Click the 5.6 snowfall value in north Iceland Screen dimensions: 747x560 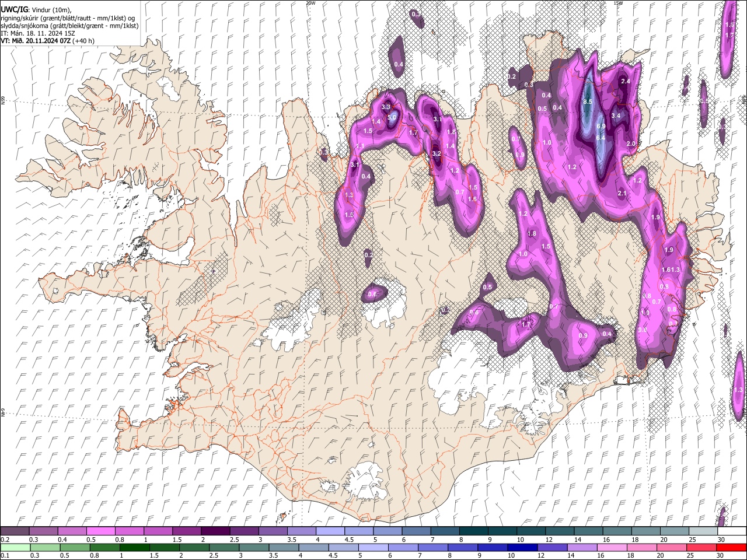(392, 117)
